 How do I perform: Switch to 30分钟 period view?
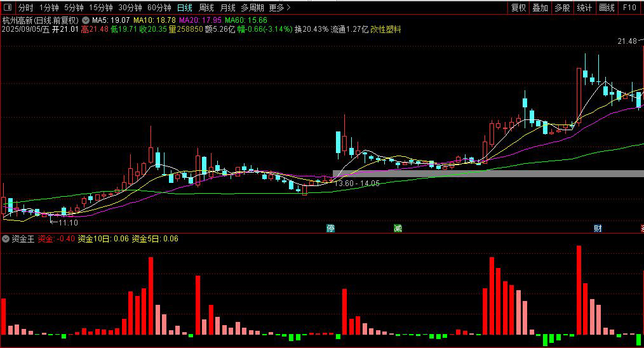130,8
